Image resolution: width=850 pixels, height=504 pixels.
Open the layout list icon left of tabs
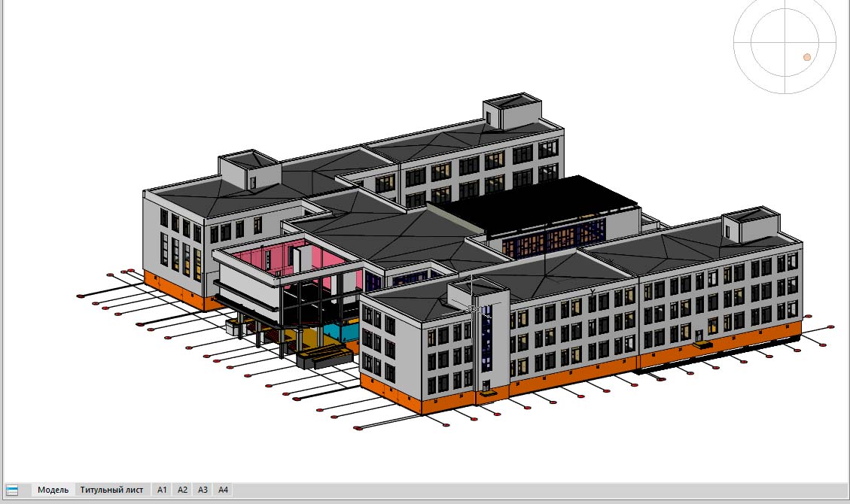12,490
